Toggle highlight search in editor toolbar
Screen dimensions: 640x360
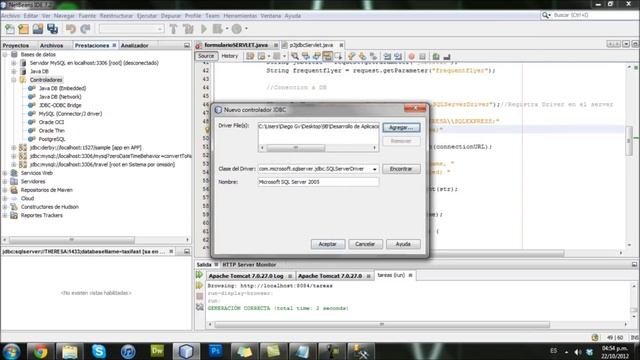(327, 56)
